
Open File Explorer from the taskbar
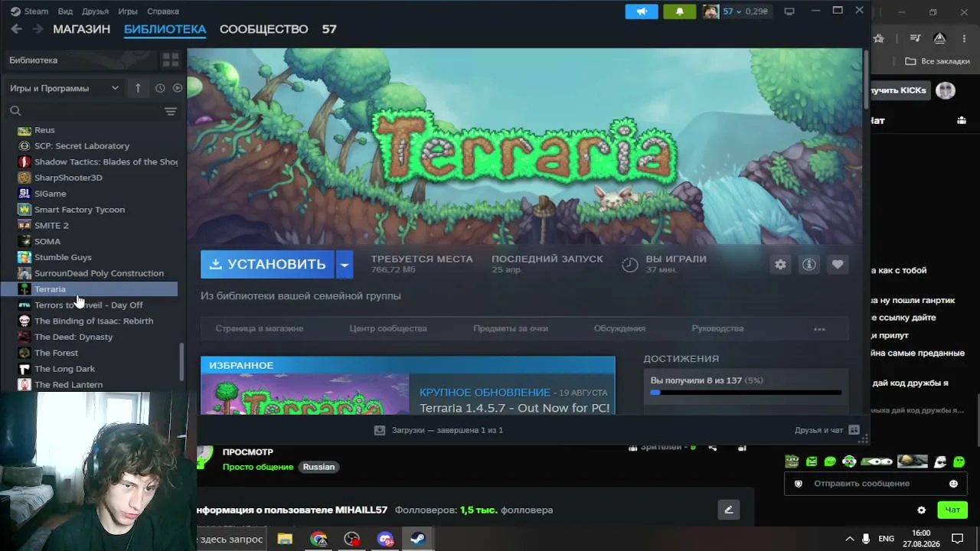(x=285, y=539)
